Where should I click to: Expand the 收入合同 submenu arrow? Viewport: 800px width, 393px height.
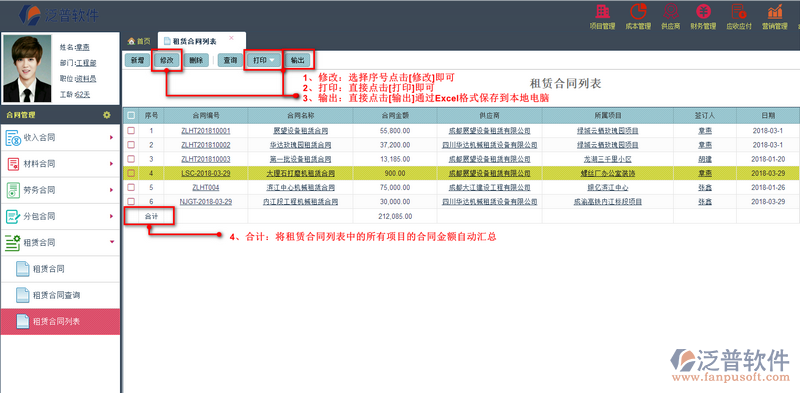point(111,137)
